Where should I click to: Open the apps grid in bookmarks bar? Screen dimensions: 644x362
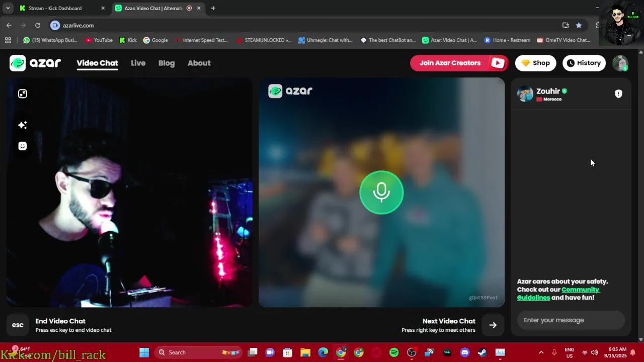[x=8, y=40]
